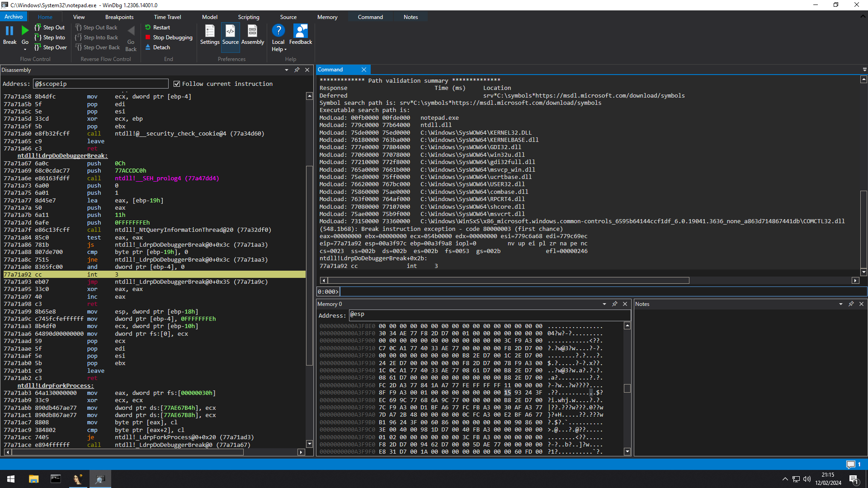The image size is (868, 488).
Task: Select the Model ribbon tab
Action: point(210,17)
